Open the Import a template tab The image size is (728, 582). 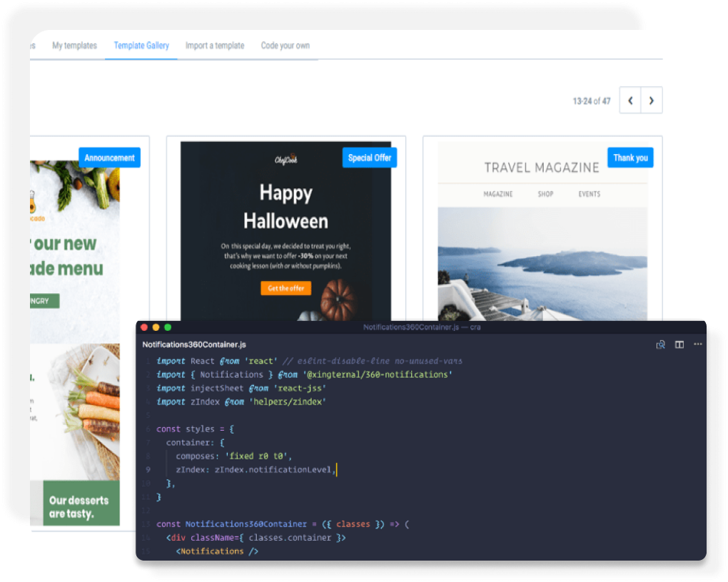(215, 46)
